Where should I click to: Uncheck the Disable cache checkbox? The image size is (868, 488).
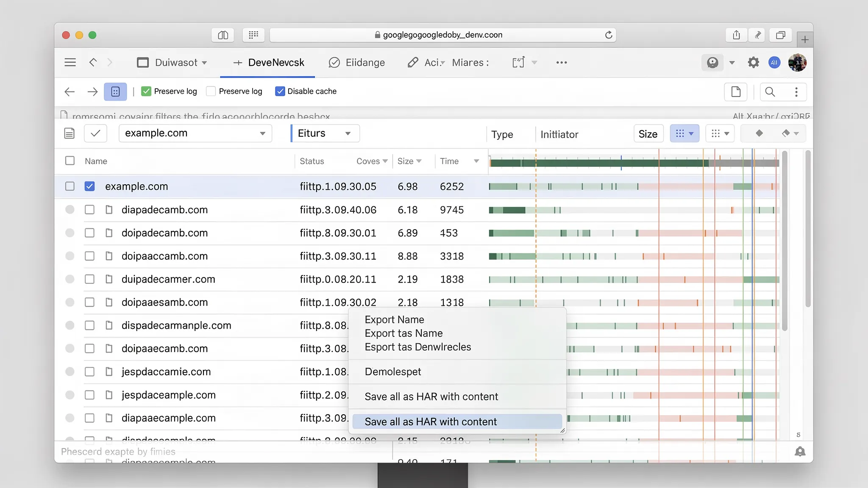click(280, 91)
